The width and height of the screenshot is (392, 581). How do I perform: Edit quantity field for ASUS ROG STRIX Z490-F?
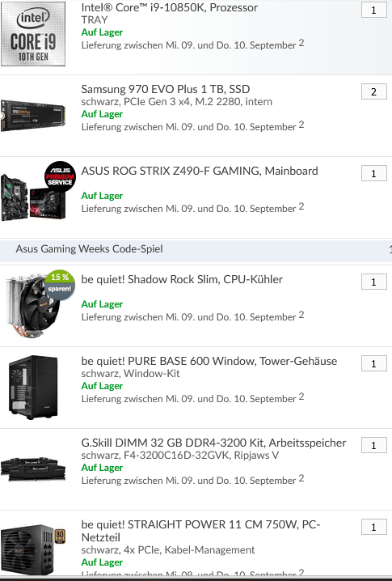coord(374,173)
